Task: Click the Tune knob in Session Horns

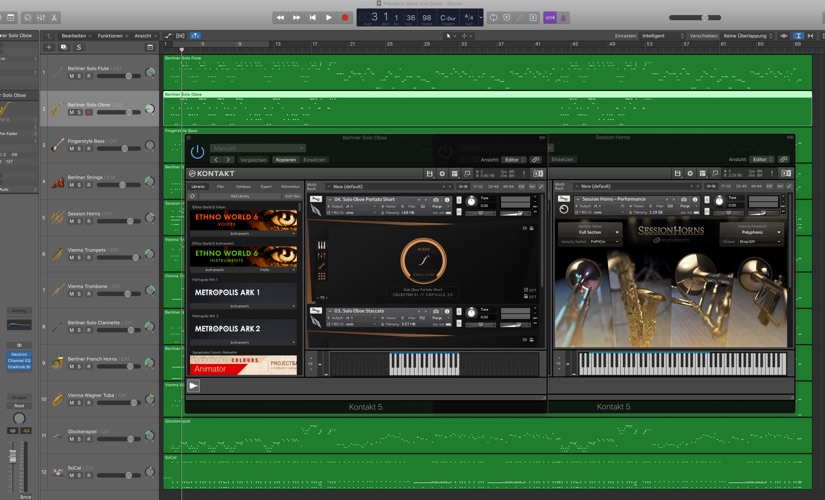Action: [x=719, y=201]
